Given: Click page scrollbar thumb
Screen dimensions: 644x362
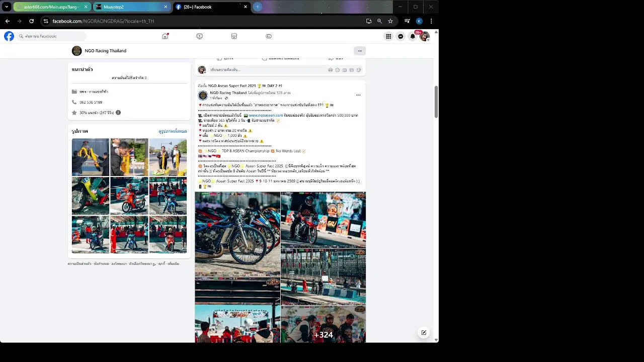Looking at the screenshot, I should click(x=436, y=102).
